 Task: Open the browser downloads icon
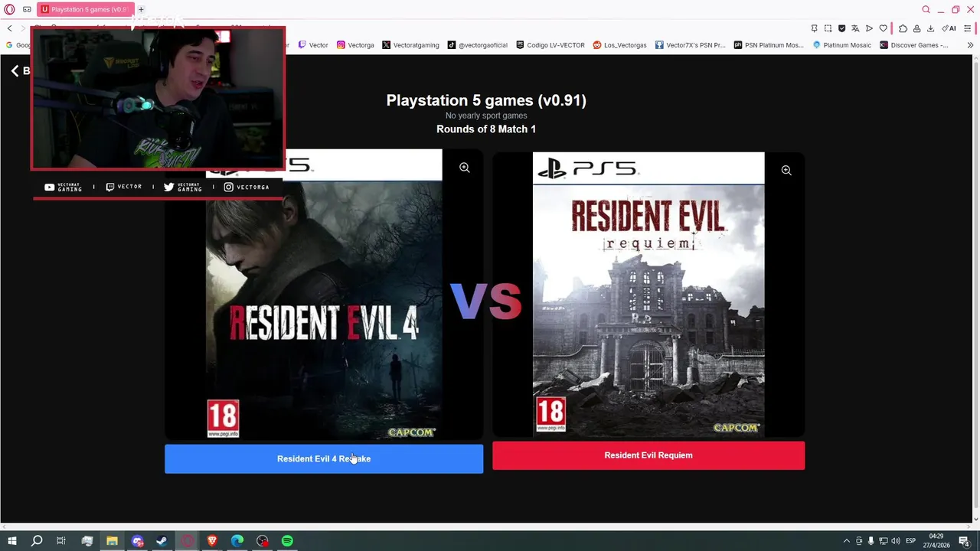[930, 28]
